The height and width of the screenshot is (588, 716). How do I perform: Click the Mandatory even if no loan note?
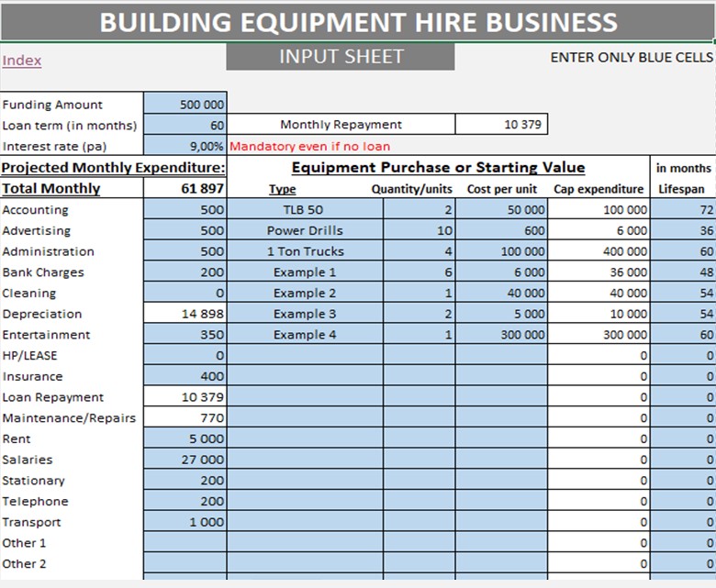[x=309, y=146]
